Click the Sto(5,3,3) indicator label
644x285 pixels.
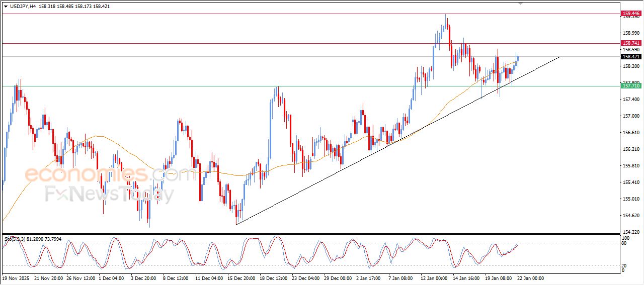tap(13, 239)
